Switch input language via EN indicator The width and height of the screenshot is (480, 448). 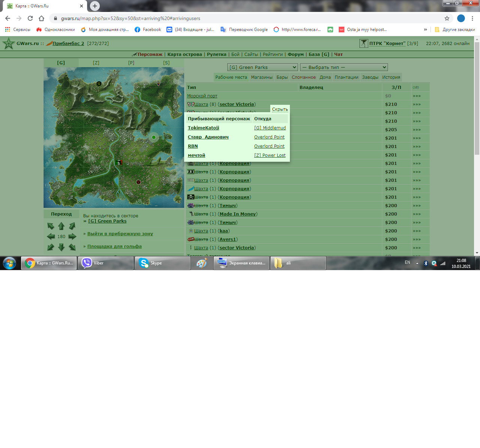[407, 263]
